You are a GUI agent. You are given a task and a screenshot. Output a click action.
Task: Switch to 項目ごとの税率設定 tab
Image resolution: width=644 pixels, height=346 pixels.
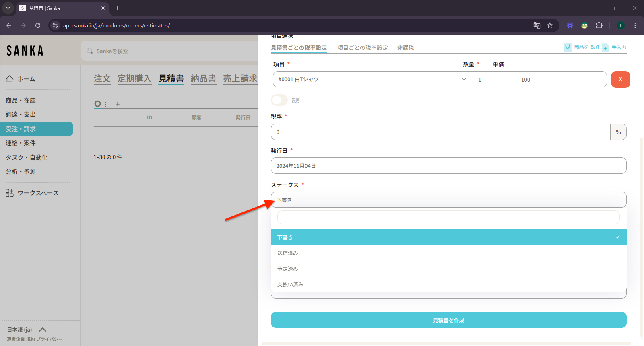[362, 48]
